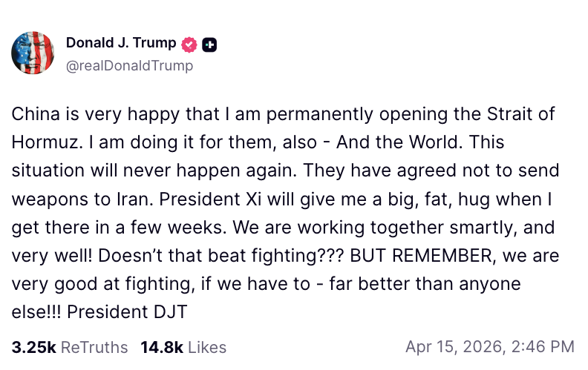
Task: Click the red verified checkmark badge
Action: (x=190, y=45)
